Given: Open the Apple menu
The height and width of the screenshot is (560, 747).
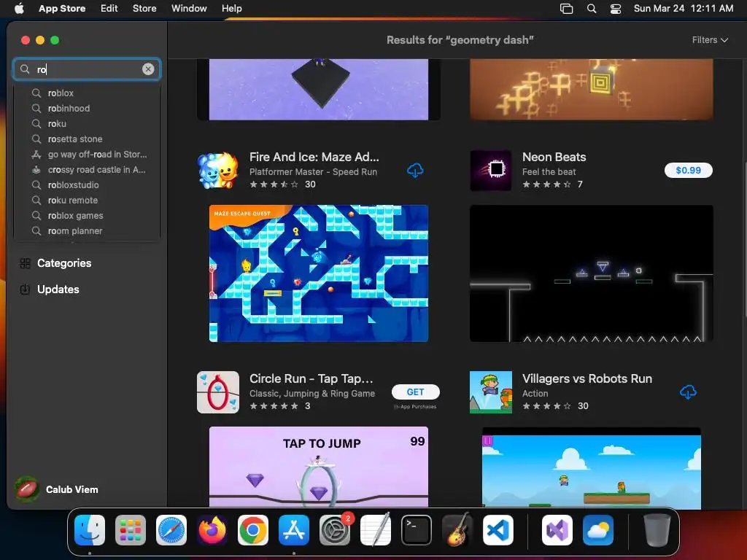Looking at the screenshot, I should coord(19,8).
